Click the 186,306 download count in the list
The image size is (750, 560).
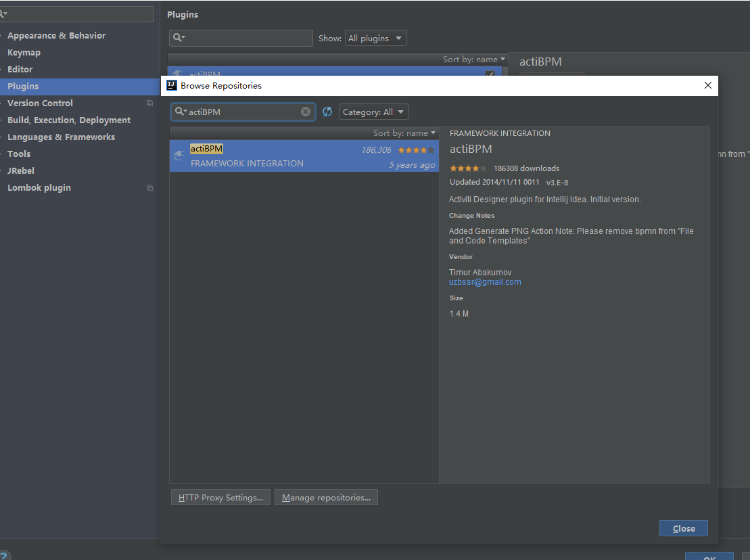tap(377, 150)
